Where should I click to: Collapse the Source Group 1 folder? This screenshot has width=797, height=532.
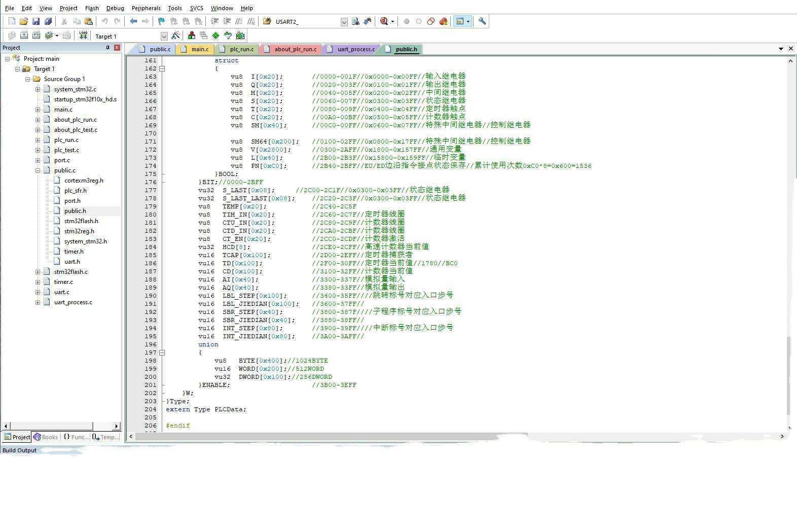point(27,79)
